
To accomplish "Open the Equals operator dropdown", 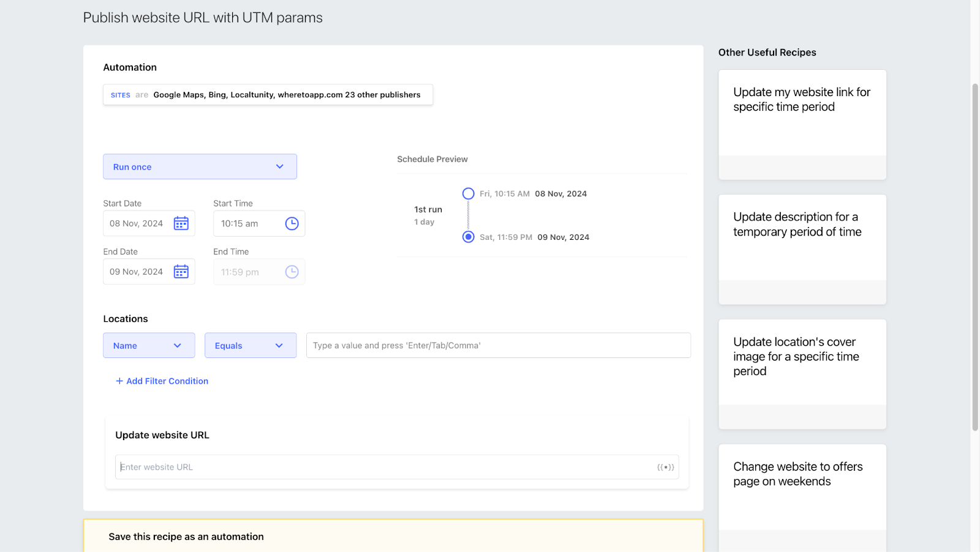I will (251, 345).
